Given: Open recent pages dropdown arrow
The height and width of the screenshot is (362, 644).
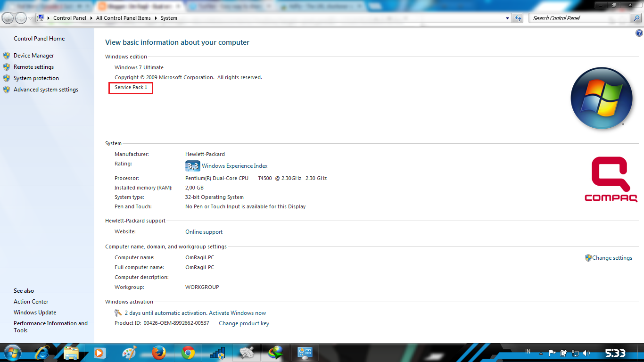Looking at the screenshot, I should 30,18.
